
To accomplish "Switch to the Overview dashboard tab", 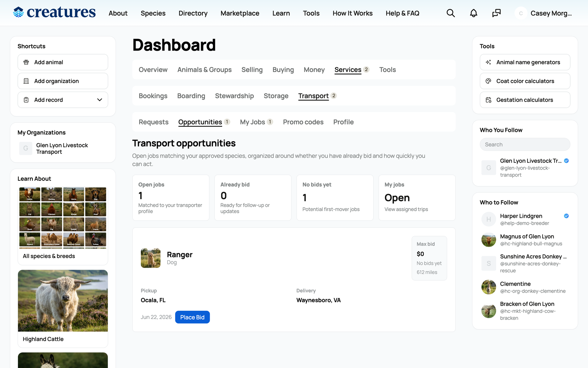I will coord(153,70).
